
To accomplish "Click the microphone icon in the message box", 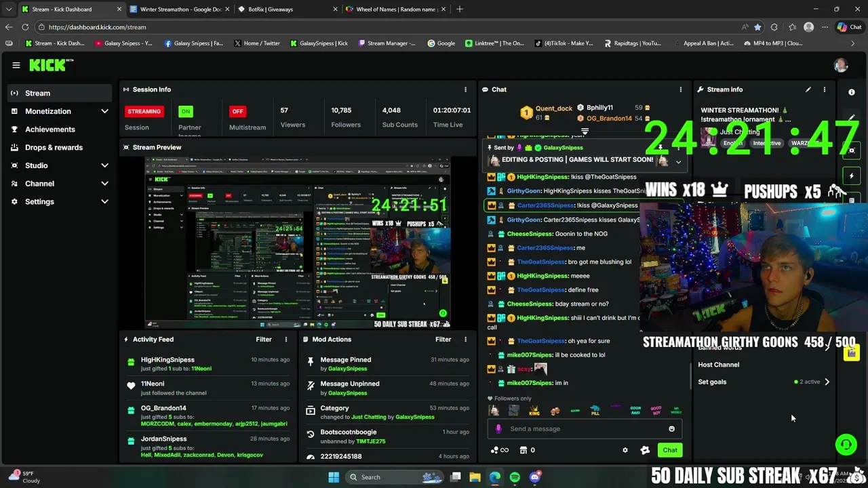I will [498, 428].
